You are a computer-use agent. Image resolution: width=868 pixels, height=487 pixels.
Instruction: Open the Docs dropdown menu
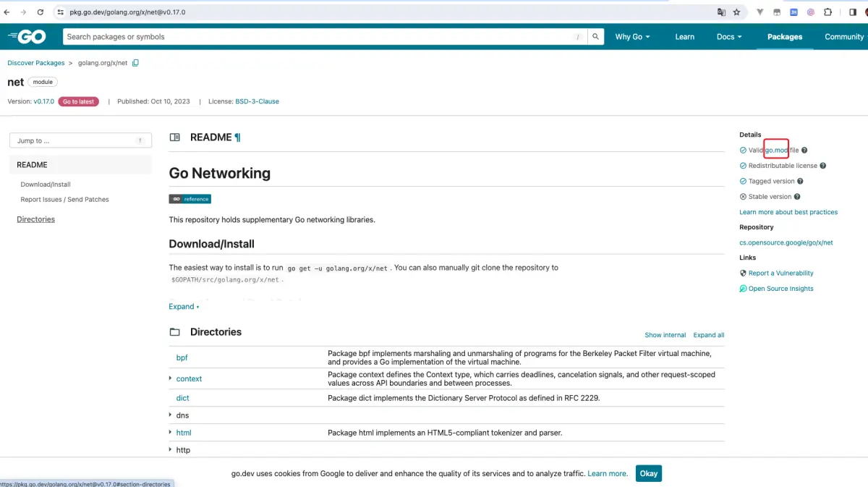pyautogui.click(x=729, y=37)
